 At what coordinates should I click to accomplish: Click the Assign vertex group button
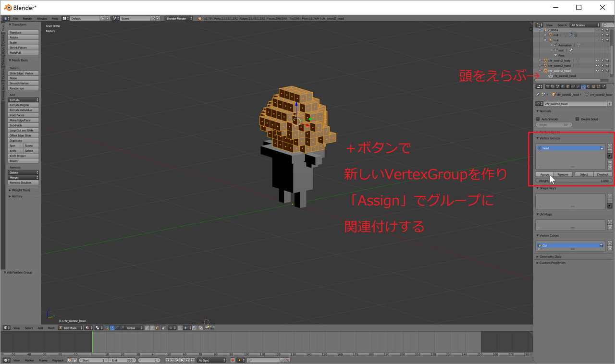(x=544, y=174)
